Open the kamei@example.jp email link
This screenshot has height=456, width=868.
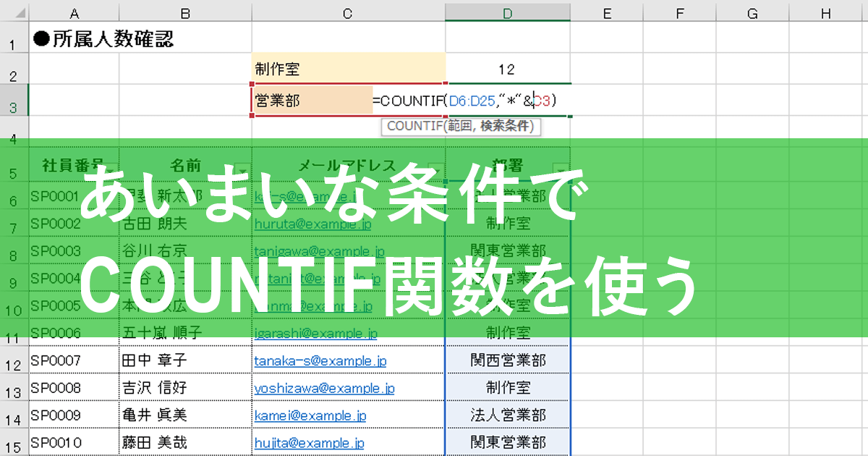point(310,415)
